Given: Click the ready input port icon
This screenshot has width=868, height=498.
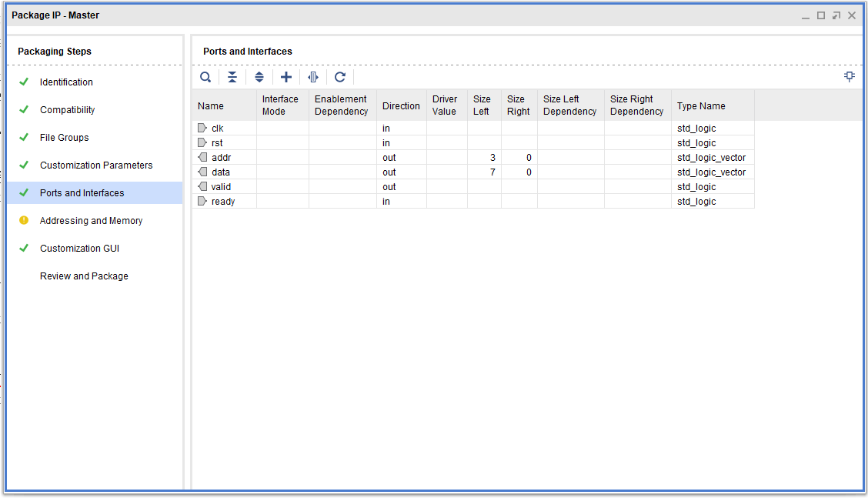Looking at the screenshot, I should 202,202.
